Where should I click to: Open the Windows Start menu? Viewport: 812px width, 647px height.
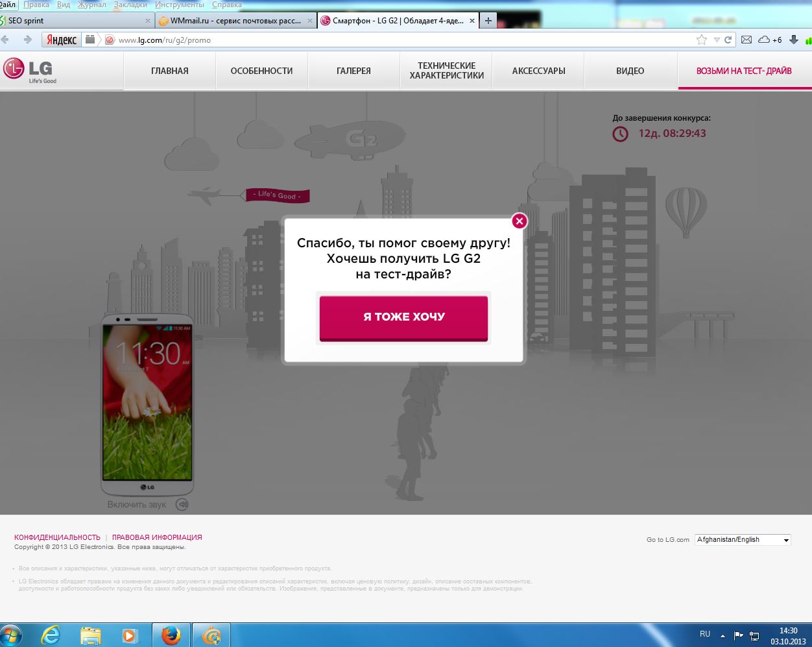(11, 635)
